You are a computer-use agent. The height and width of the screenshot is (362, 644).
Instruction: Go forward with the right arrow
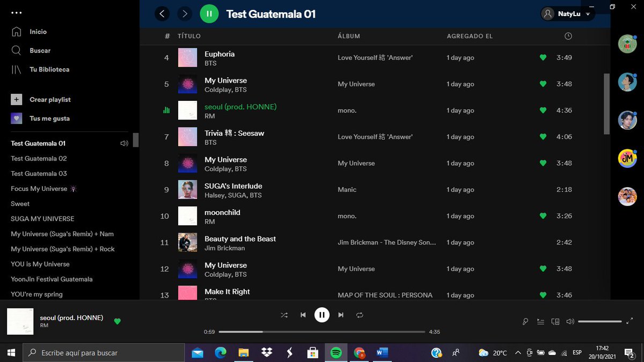(185, 14)
